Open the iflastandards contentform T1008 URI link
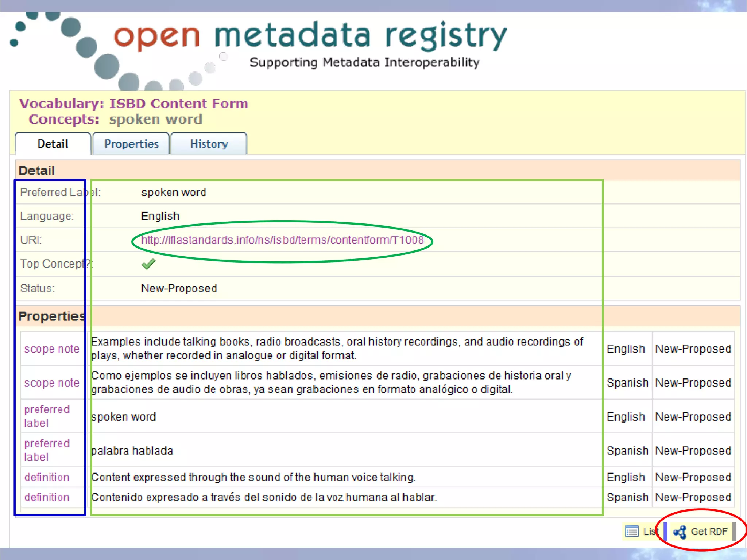 click(282, 240)
